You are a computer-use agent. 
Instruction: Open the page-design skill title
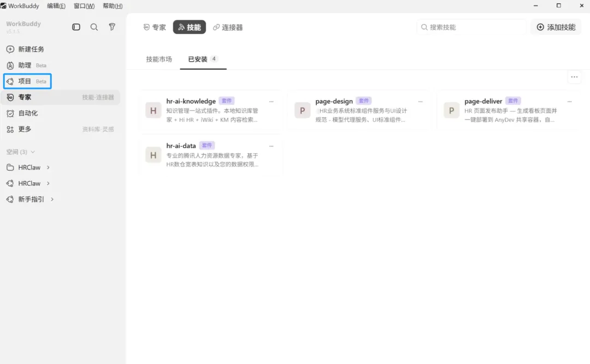pos(334,101)
